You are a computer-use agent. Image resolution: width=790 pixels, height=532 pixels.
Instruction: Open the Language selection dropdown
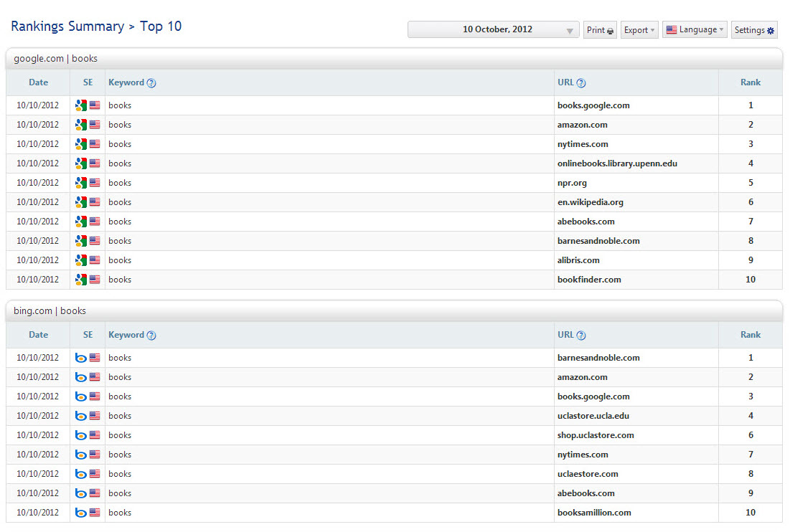click(695, 30)
